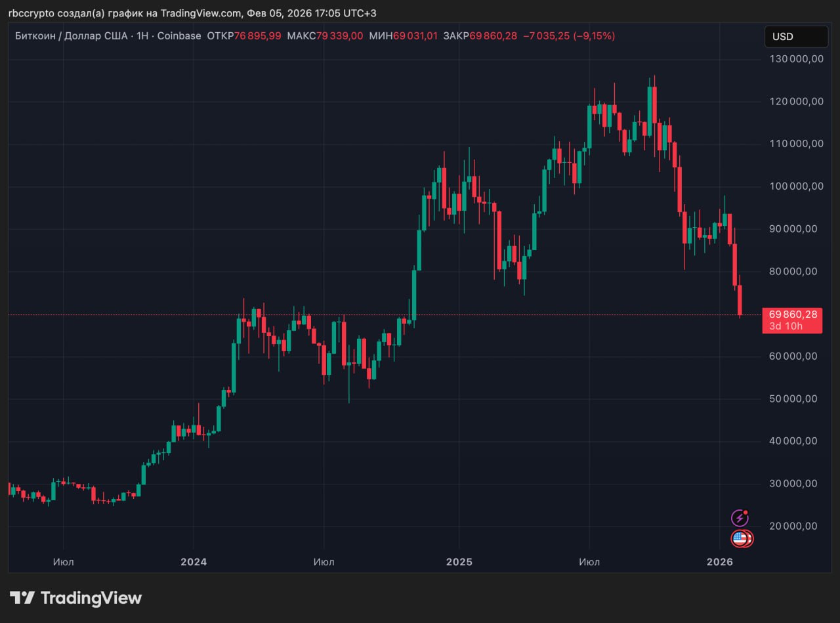Image resolution: width=840 pixels, height=623 pixels.
Task: Click the TradingView wordmark text
Action: point(91,598)
